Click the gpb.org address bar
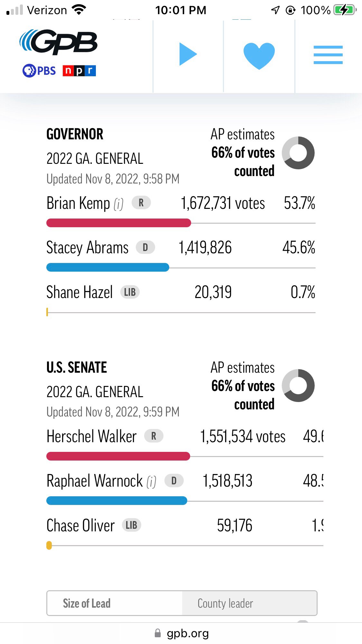The width and height of the screenshot is (362, 644). pyautogui.click(x=188, y=633)
